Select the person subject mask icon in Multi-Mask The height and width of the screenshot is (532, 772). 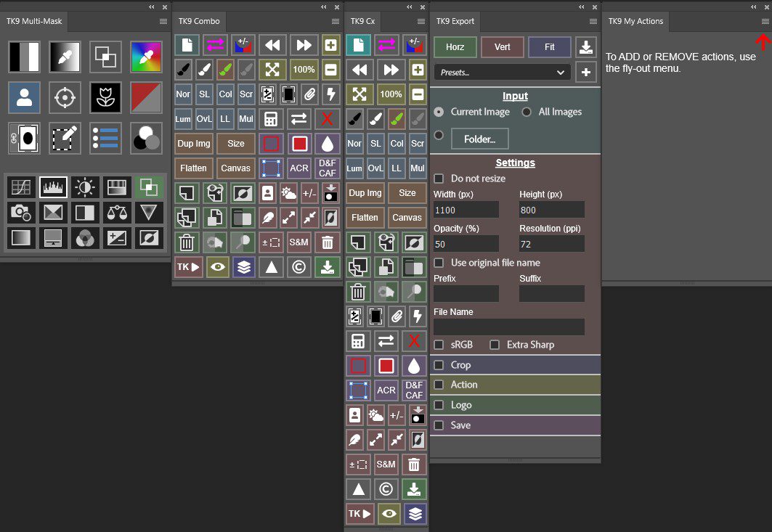click(24, 97)
